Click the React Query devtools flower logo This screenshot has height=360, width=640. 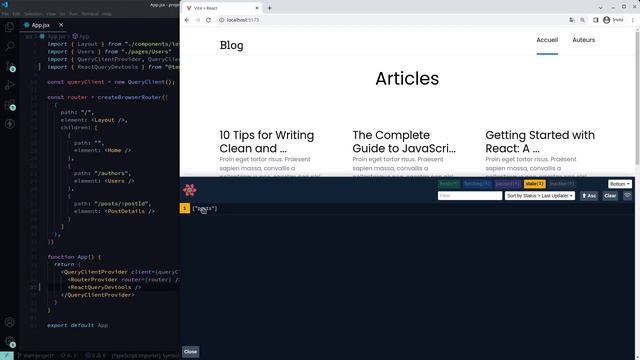(x=190, y=190)
